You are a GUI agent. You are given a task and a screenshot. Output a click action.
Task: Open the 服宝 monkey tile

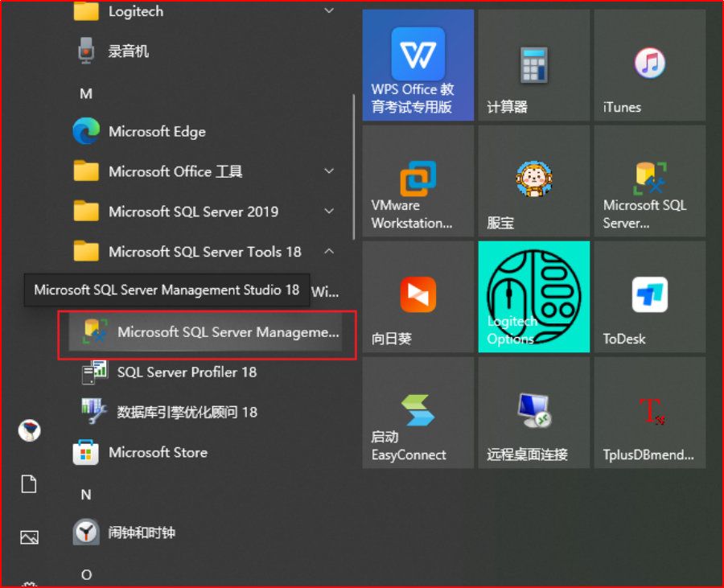coord(534,181)
